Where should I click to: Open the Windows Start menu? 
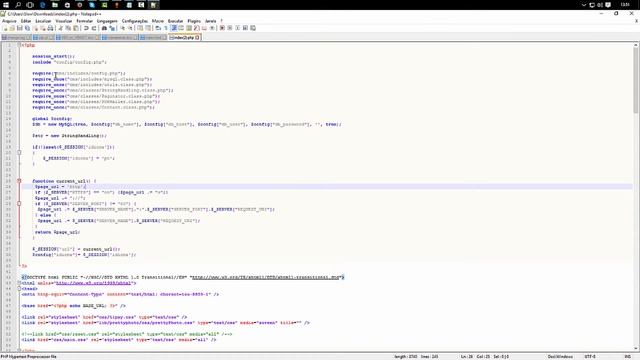click(x=6, y=5)
